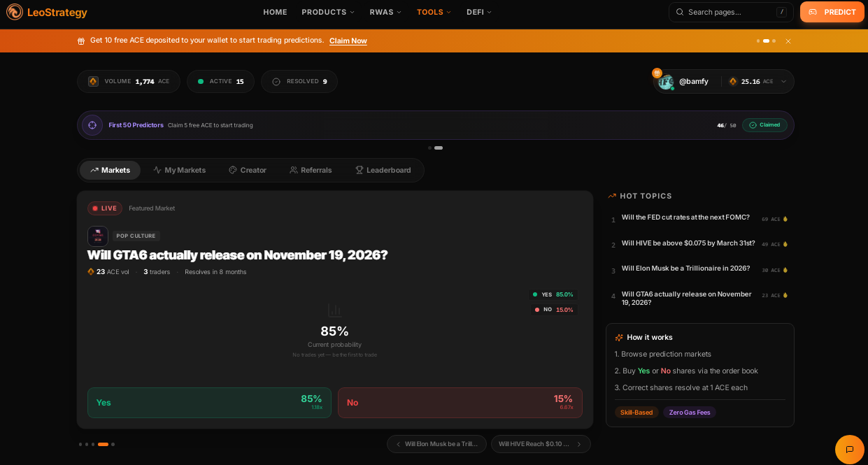Click the sparkle icon beside How it works
The height and width of the screenshot is (465, 868).
pyautogui.click(x=619, y=338)
